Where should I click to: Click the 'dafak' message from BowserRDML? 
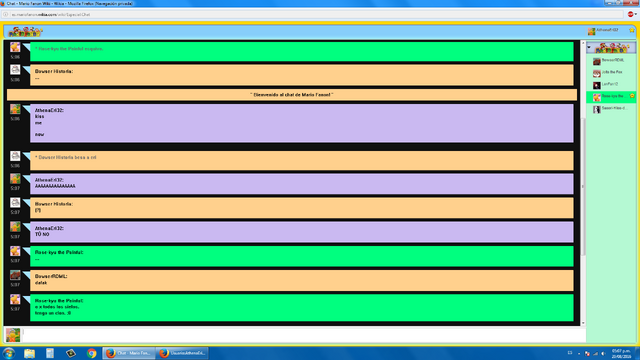point(41,283)
